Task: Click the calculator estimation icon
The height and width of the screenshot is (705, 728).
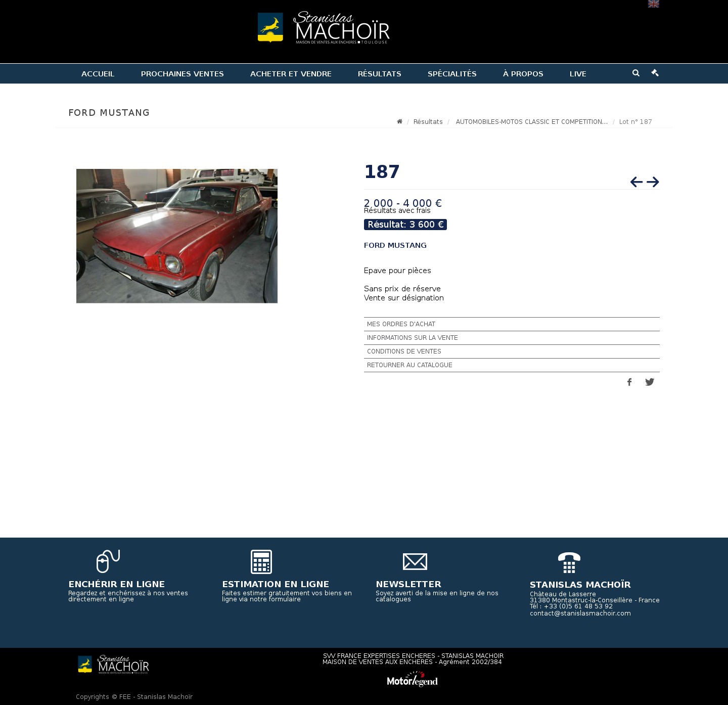Action: click(x=261, y=562)
